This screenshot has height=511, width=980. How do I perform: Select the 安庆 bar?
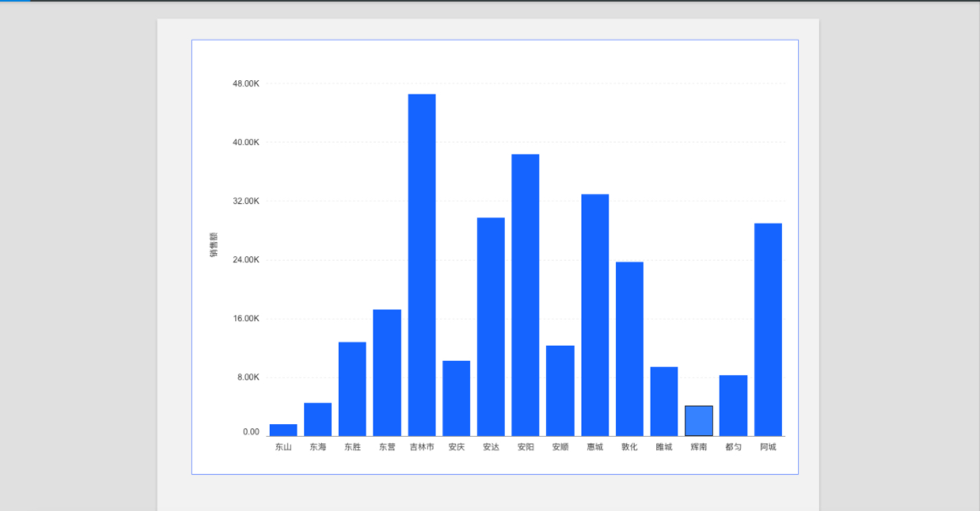[x=456, y=398]
